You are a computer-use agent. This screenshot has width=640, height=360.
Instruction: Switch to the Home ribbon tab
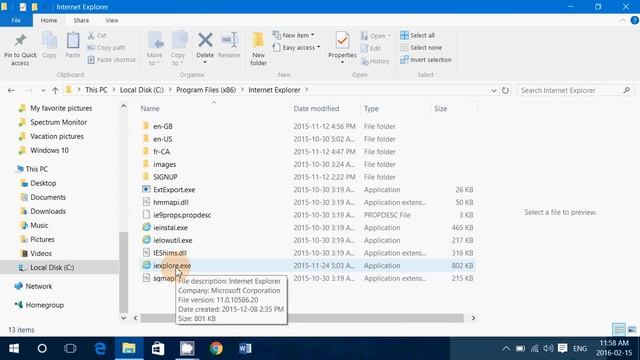click(49, 20)
